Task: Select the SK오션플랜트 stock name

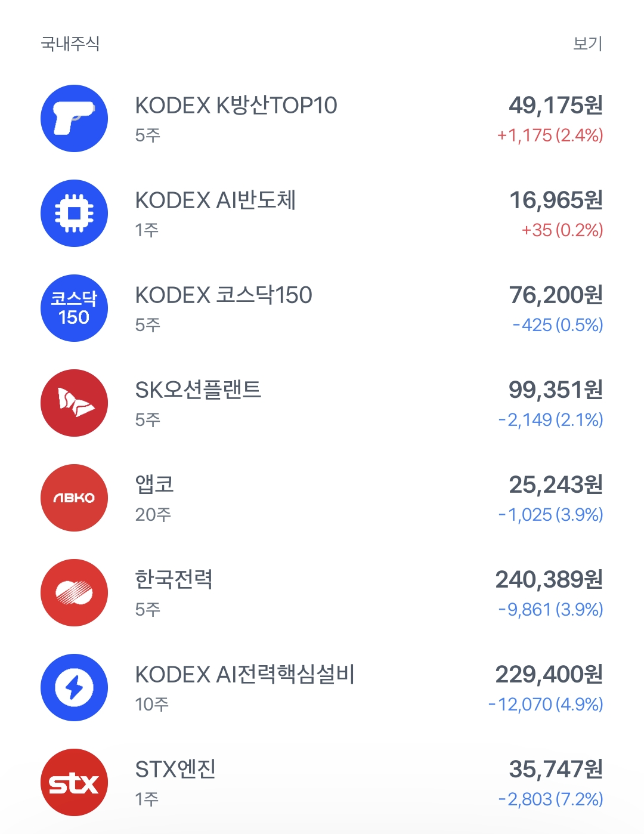Action: tap(198, 390)
